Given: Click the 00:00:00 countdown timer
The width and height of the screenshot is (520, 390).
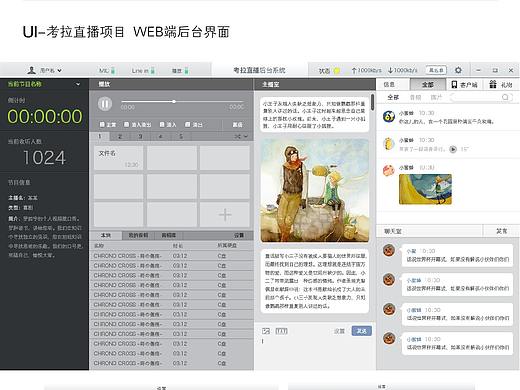Looking at the screenshot, I should 45,117.
